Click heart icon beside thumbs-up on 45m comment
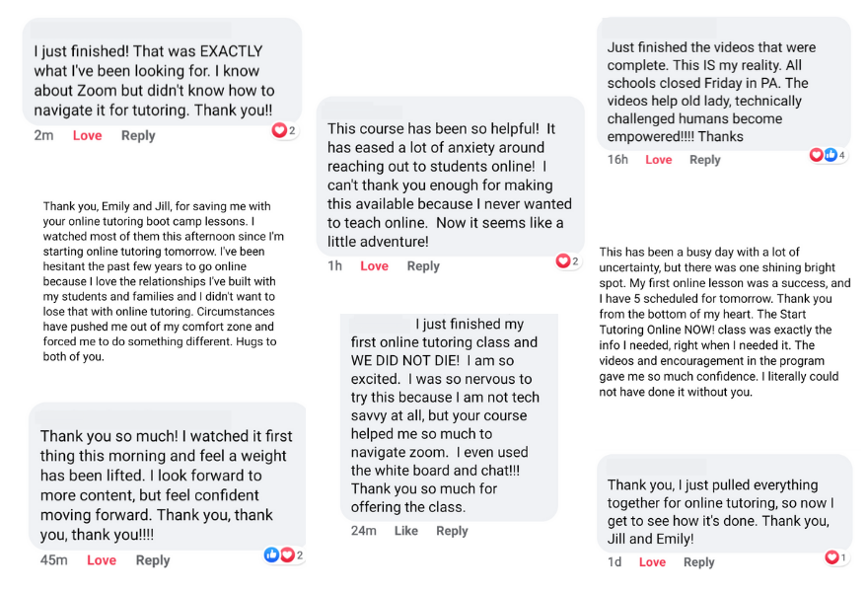The image size is (868, 592). point(287,555)
